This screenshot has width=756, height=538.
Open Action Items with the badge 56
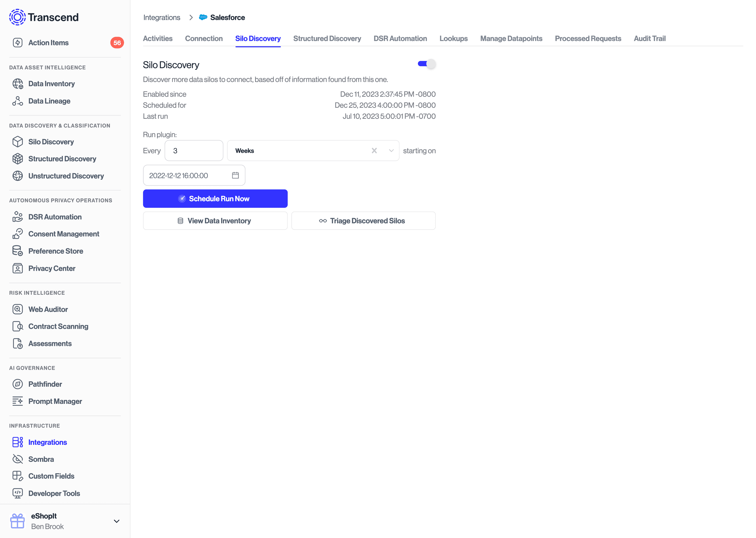48,42
